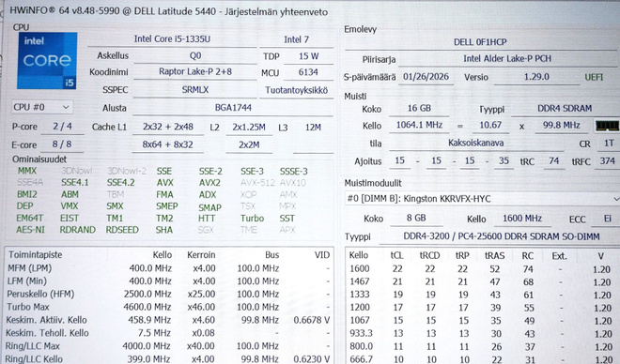Image resolution: width=620 pixels, height=364 pixels.
Task: Click the module clock 1600 MHz field
Action: coord(522,219)
